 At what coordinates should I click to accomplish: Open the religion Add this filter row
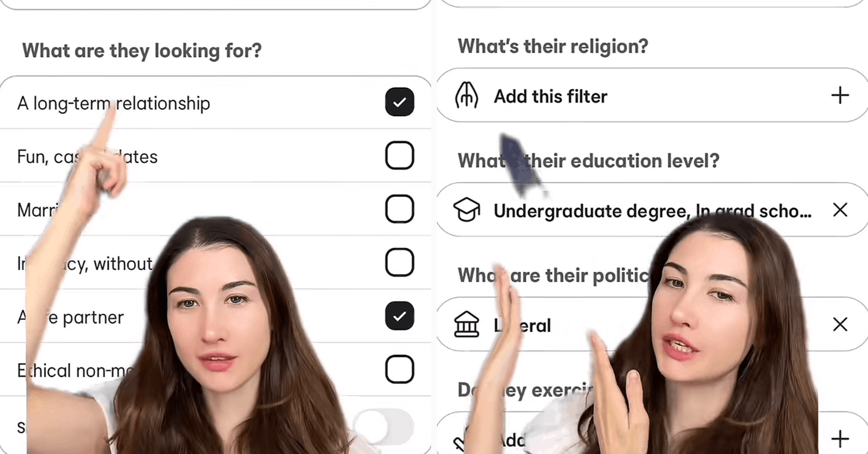652,95
